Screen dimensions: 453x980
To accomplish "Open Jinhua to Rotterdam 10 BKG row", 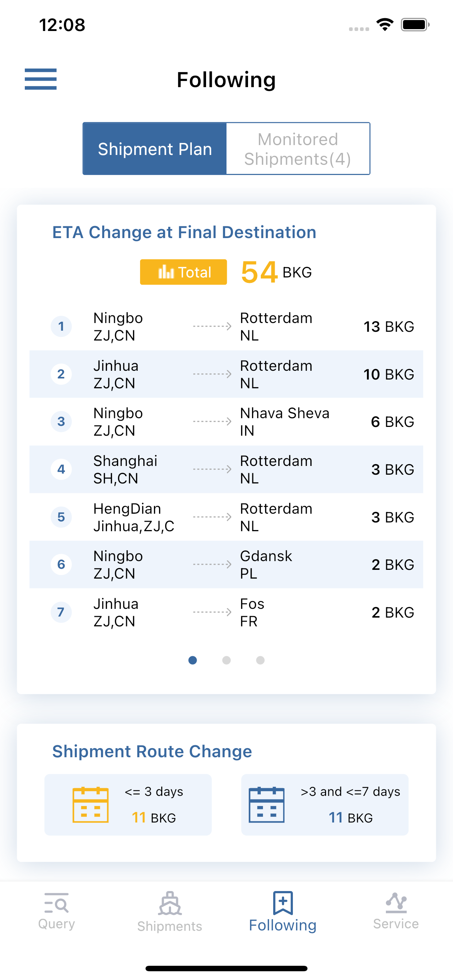I will click(226, 374).
